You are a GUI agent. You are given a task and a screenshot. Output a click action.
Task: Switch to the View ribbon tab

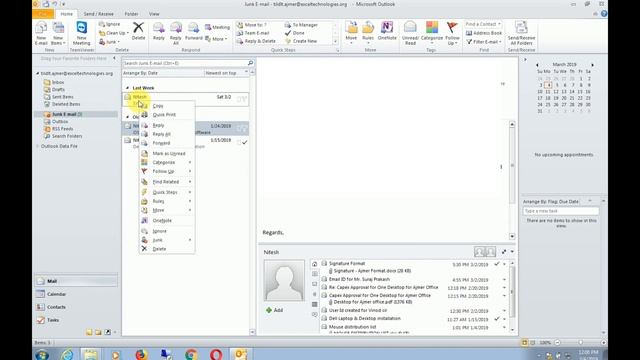click(154, 14)
